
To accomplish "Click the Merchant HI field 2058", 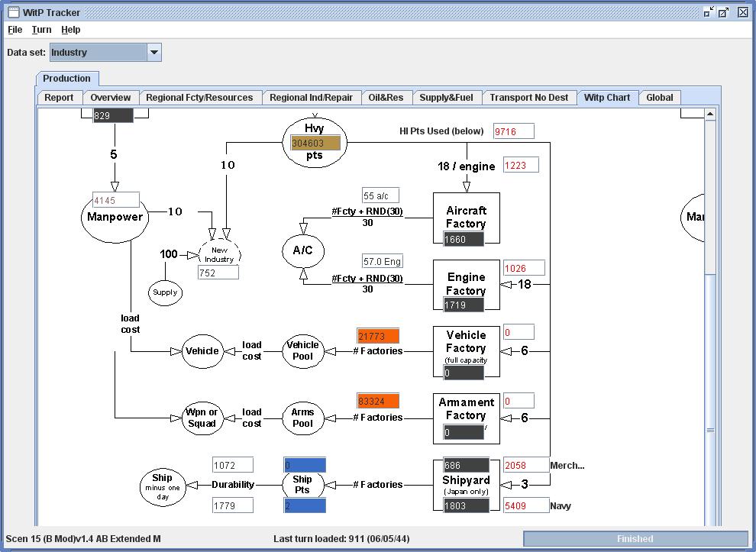I will (526, 465).
